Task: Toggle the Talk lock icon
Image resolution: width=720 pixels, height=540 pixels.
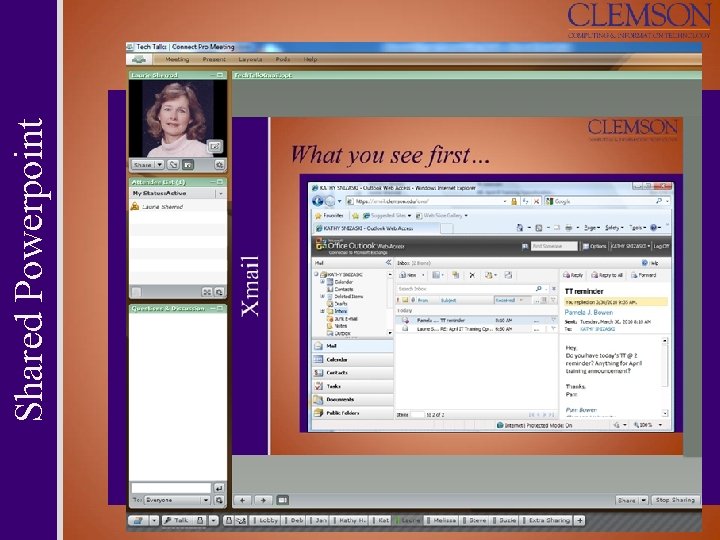Action: [200, 520]
